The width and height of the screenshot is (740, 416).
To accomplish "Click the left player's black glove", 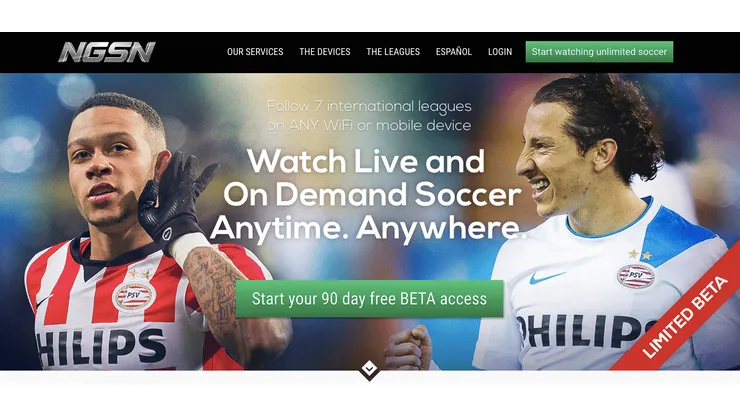I will [174, 200].
